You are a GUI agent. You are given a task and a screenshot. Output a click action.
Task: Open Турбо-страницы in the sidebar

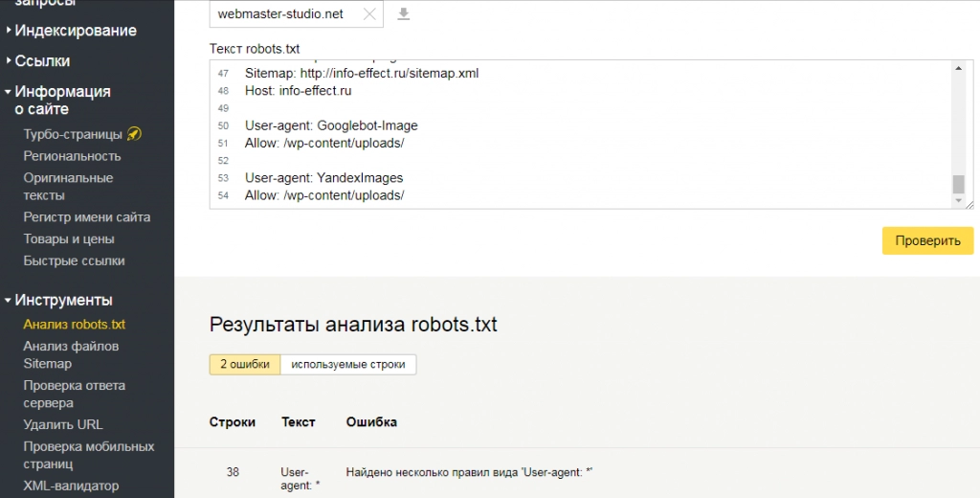[73, 134]
